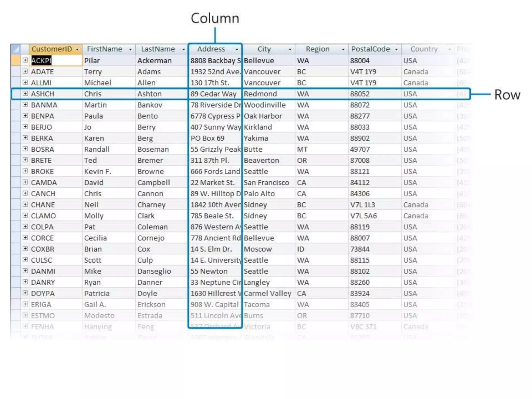Expand the ASHCH row plus icon
This screenshot has height=399, width=532.
point(25,94)
